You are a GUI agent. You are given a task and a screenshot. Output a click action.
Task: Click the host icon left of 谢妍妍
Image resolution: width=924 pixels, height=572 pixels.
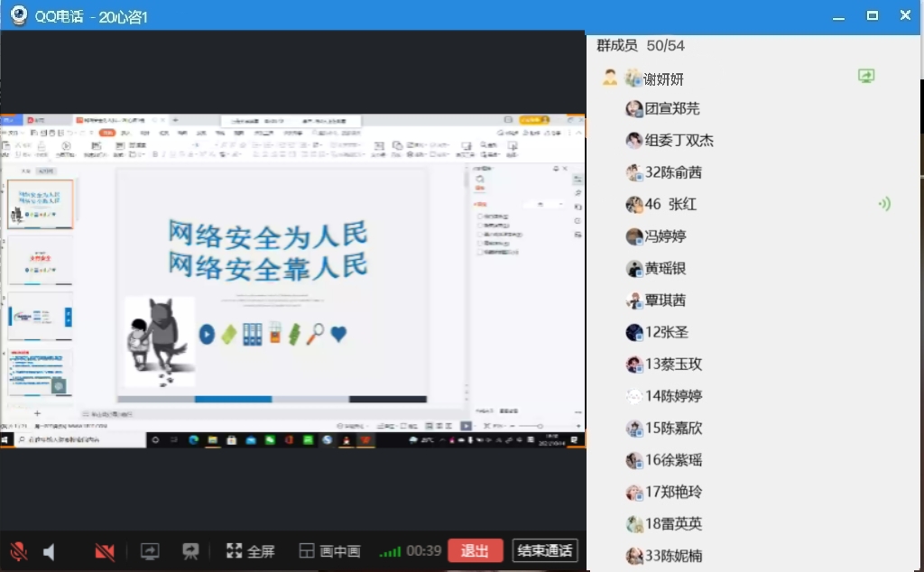610,78
